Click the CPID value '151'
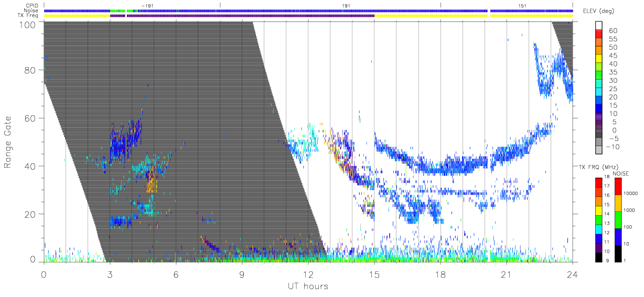 (522, 6)
